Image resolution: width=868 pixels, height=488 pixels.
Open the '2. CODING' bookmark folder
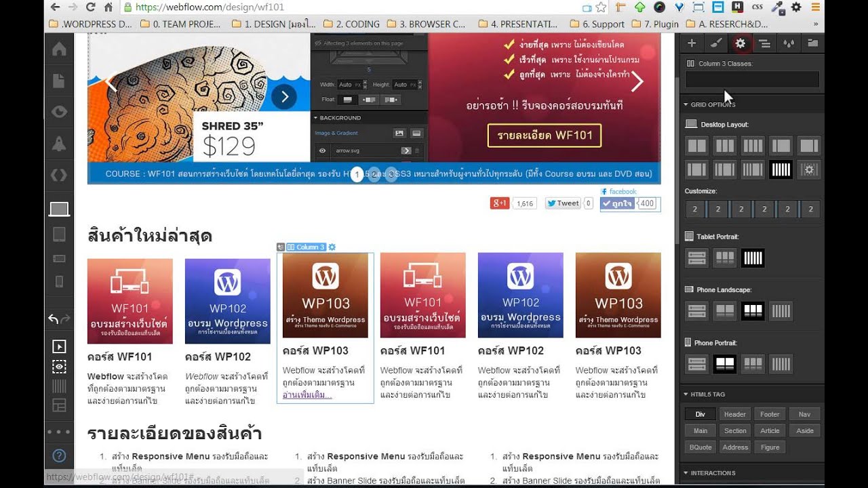tap(351, 24)
